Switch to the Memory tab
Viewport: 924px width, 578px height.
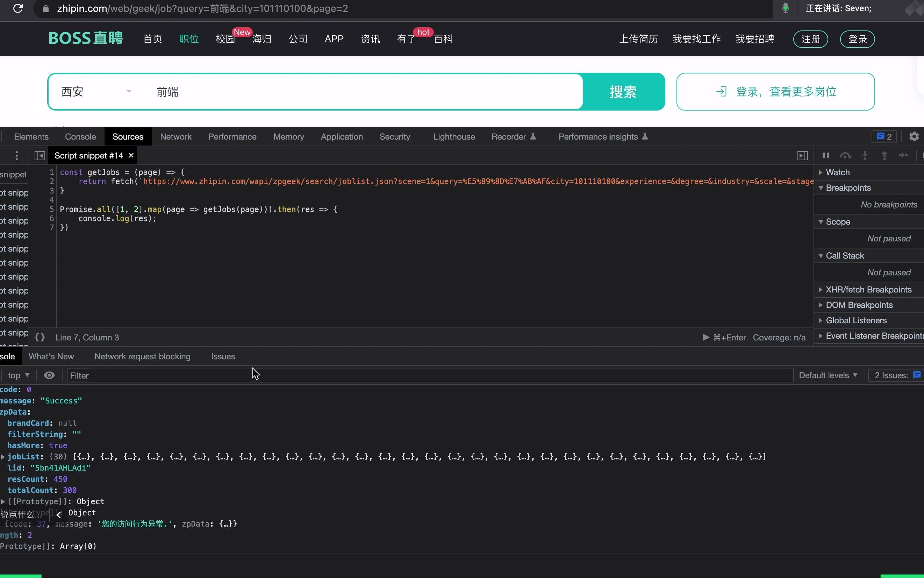(x=289, y=136)
